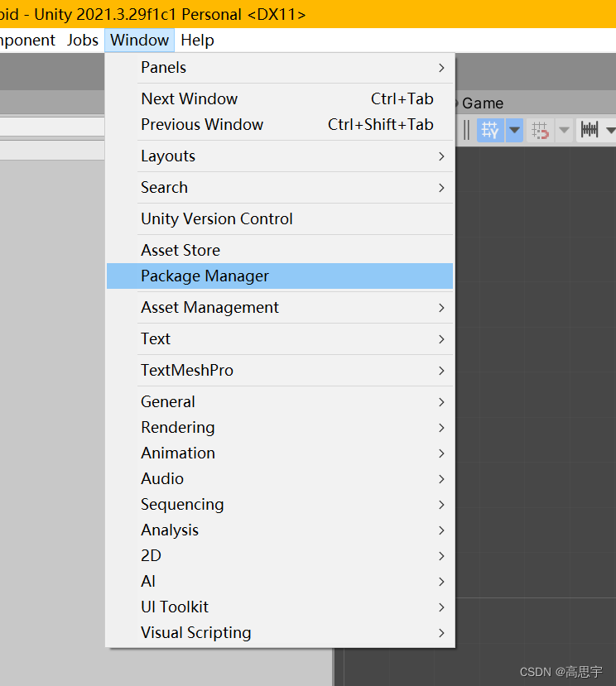Screen dimensions: 616x686
Task: Open increment snapping ruler icon
Action: (x=590, y=130)
